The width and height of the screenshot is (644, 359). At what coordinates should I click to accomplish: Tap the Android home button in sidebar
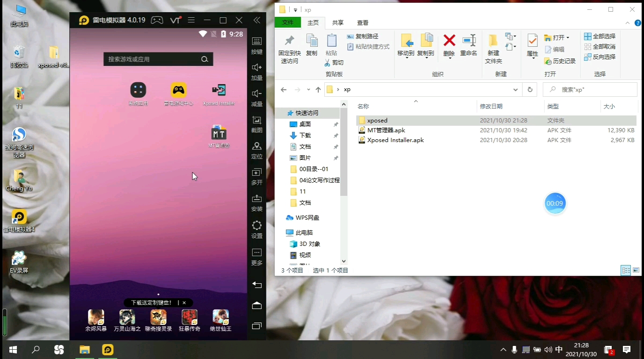(x=256, y=305)
